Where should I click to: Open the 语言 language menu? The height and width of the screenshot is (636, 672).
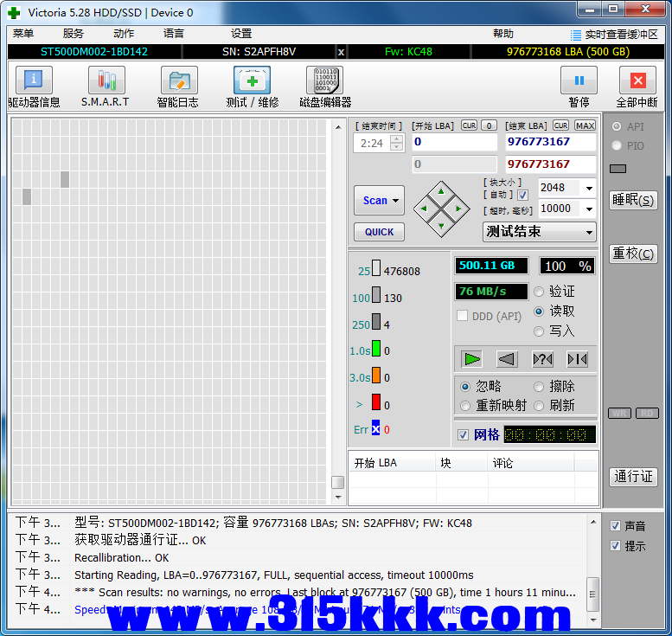point(174,34)
